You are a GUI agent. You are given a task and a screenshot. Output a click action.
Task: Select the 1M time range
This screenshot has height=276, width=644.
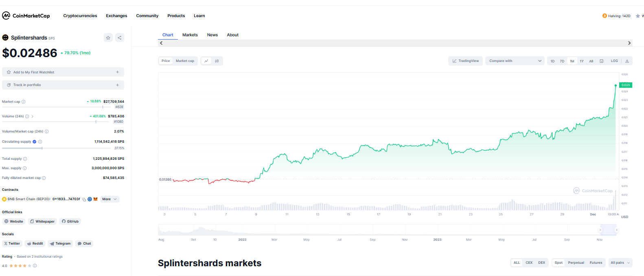[x=572, y=61]
